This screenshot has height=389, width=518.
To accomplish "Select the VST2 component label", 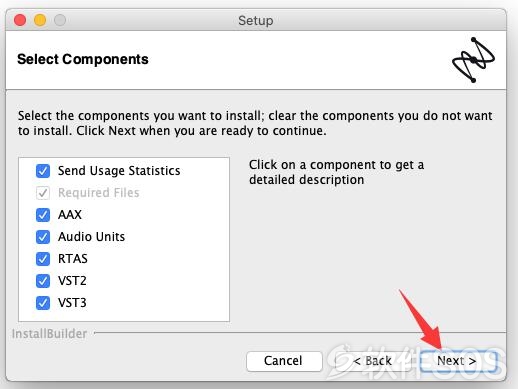I will 72,281.
